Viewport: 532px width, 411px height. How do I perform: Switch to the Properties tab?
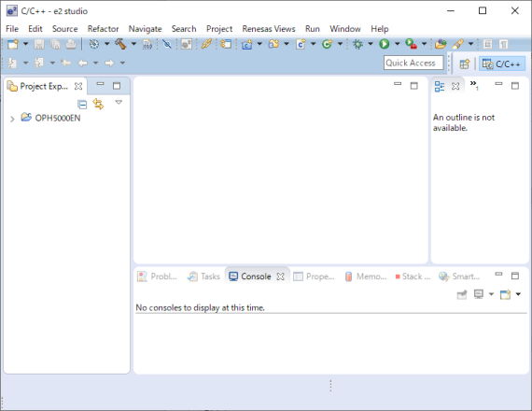click(314, 276)
